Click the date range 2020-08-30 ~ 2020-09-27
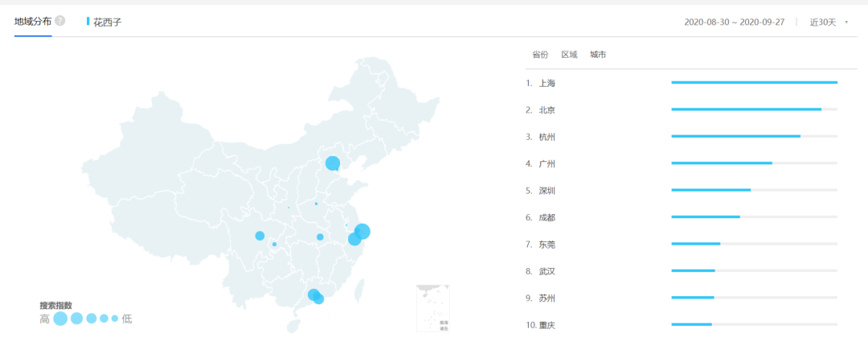This screenshot has height=354, width=868. [734, 23]
